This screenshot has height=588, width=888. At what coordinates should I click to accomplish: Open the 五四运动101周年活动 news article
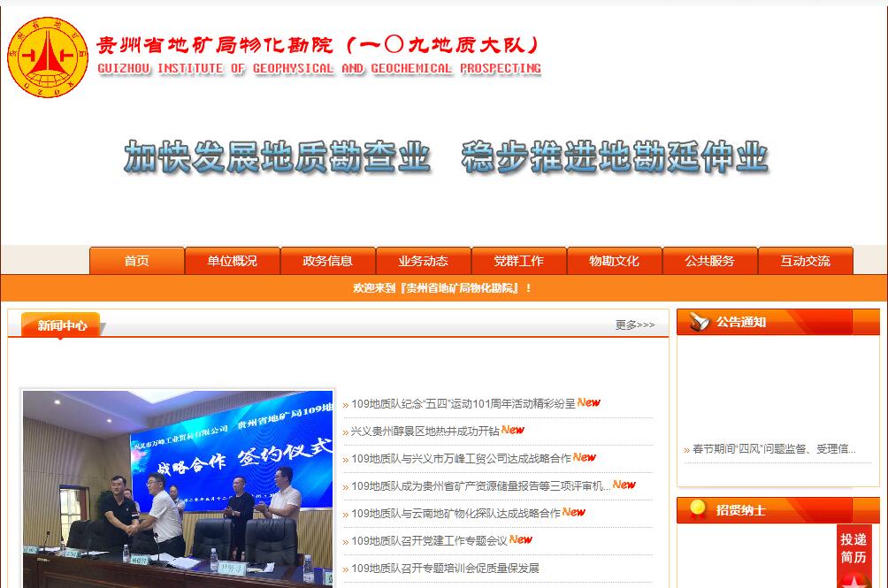pyautogui.click(x=463, y=404)
